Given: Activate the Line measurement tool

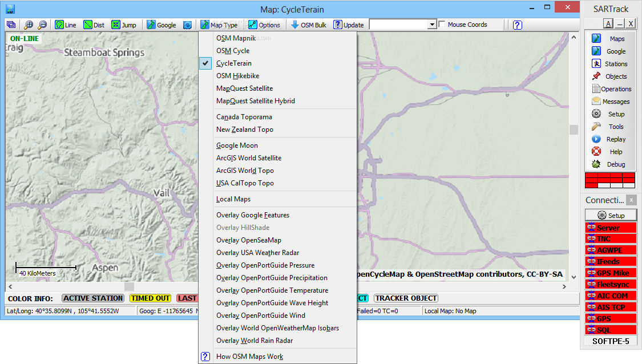Looking at the screenshot, I should 65,25.
